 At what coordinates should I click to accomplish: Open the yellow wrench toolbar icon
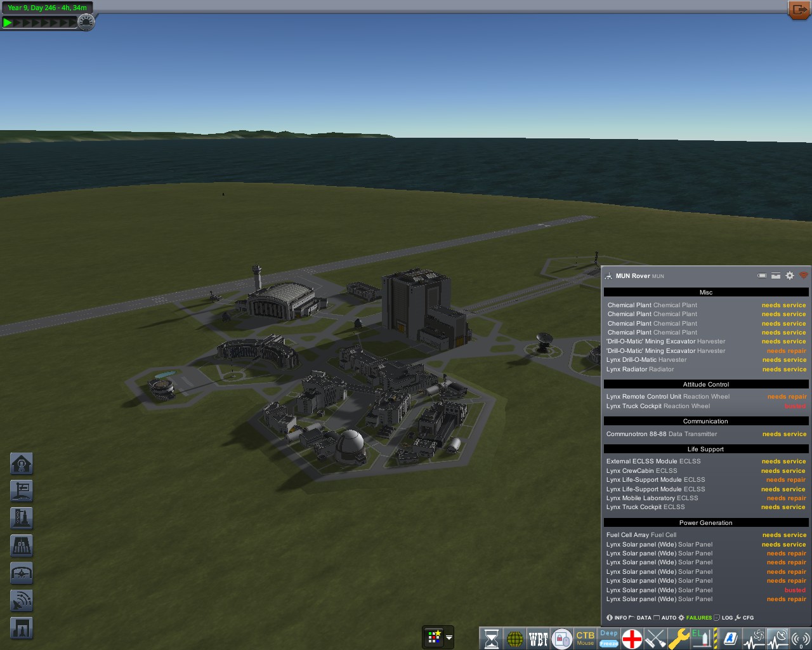pyautogui.click(x=679, y=639)
